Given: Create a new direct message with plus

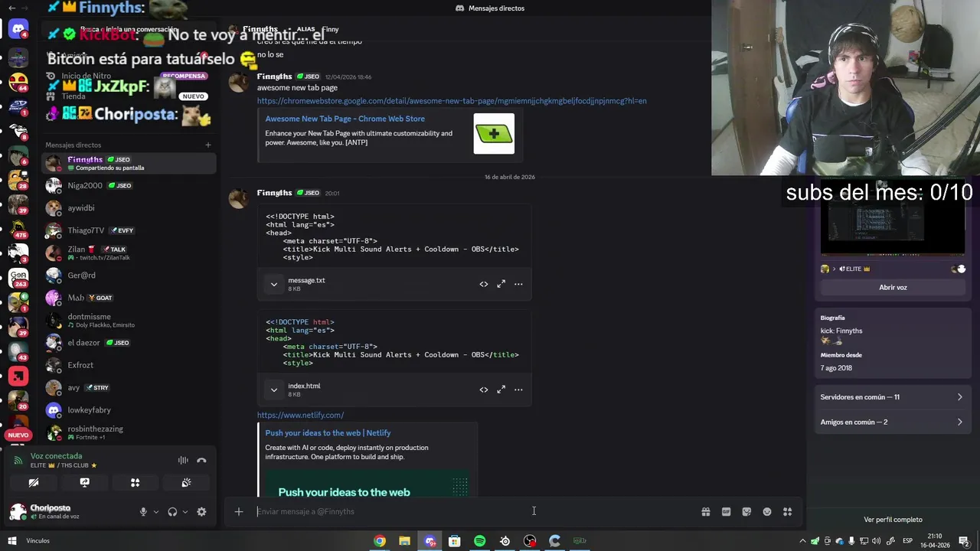Looking at the screenshot, I should (x=207, y=145).
